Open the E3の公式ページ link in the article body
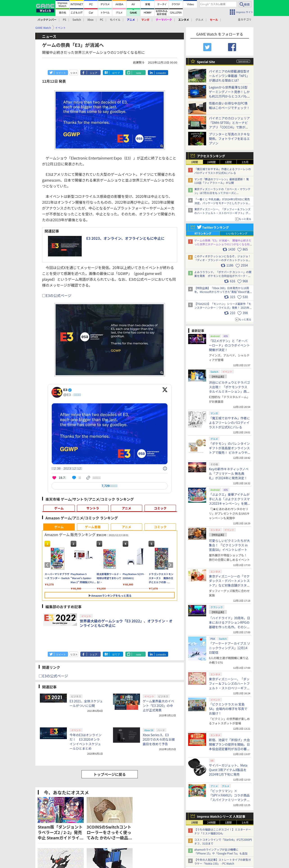This screenshot has height=868, width=289. (x=58, y=295)
